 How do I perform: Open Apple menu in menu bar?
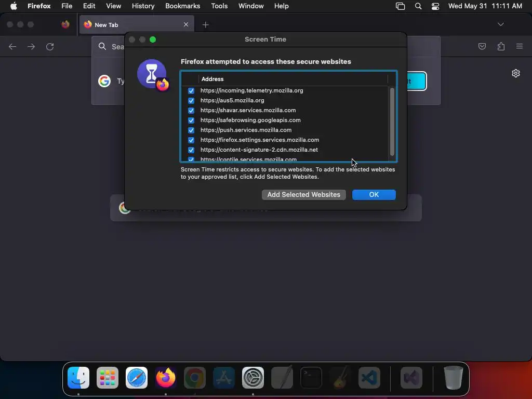[x=14, y=6]
